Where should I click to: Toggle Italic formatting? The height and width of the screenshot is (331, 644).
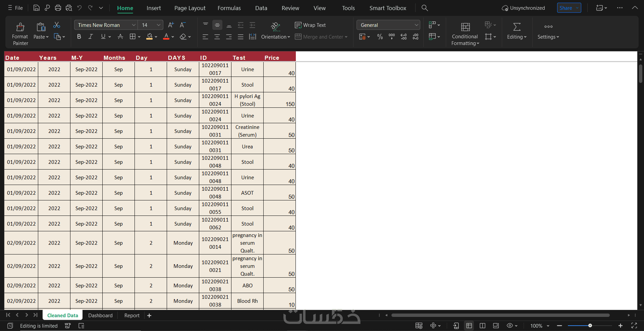coord(91,37)
